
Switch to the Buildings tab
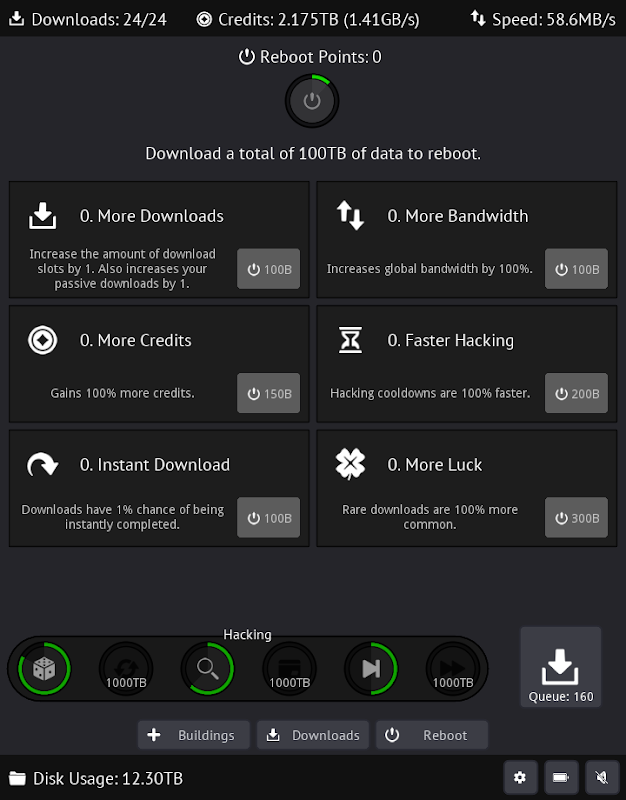click(194, 735)
